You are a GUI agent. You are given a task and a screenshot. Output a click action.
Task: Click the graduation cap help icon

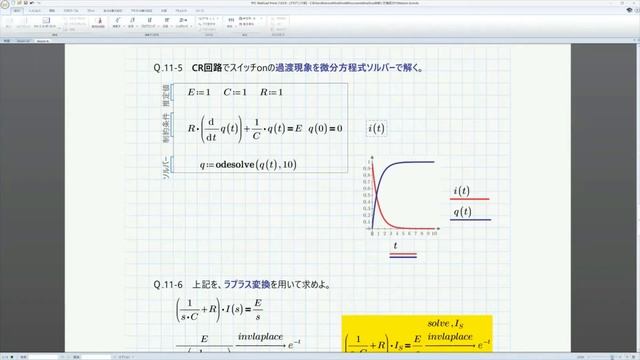coord(629,10)
